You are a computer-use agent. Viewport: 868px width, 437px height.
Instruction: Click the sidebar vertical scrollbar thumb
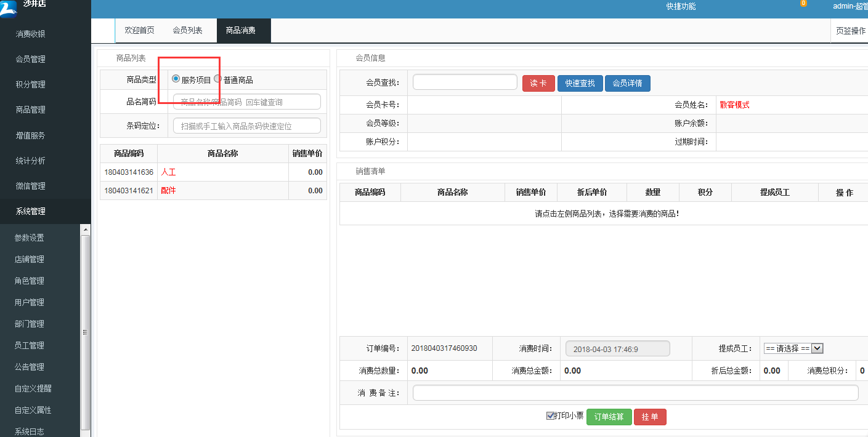click(86, 332)
